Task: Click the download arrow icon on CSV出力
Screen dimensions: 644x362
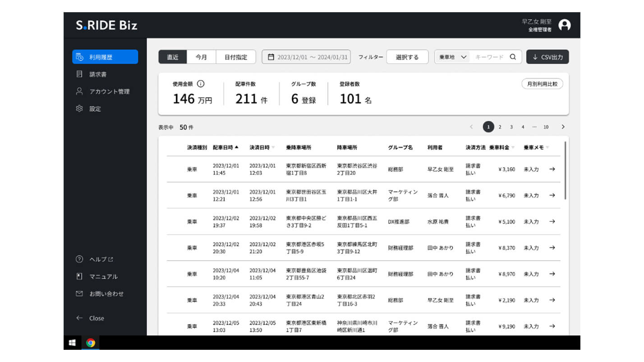Action: coord(535,57)
